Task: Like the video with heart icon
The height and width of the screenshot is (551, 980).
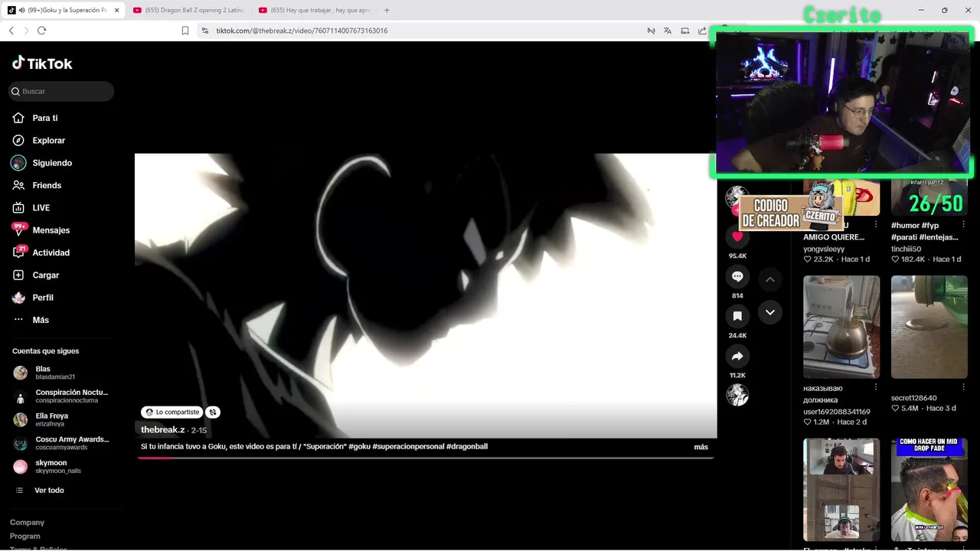Action: [737, 236]
